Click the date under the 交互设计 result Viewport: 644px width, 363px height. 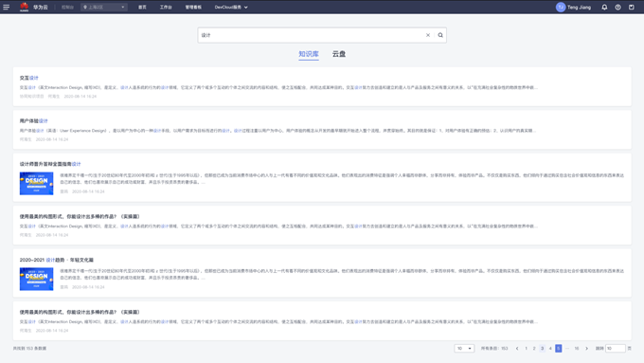point(80,96)
